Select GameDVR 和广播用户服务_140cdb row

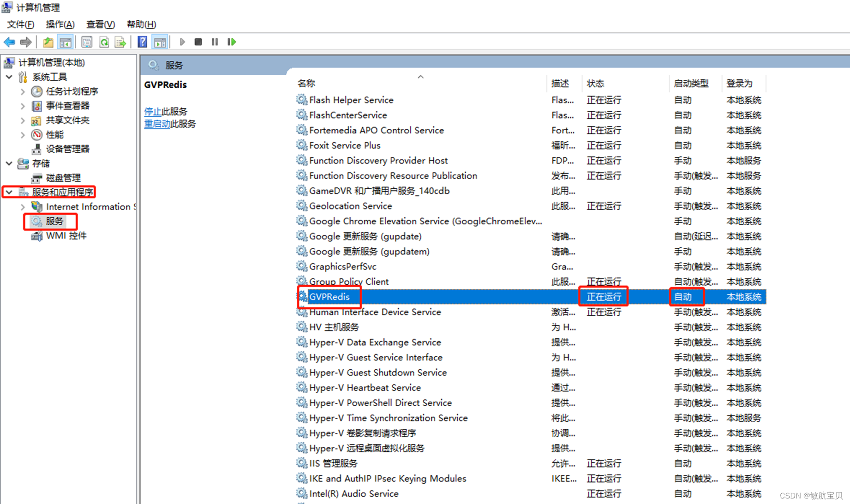531,191
